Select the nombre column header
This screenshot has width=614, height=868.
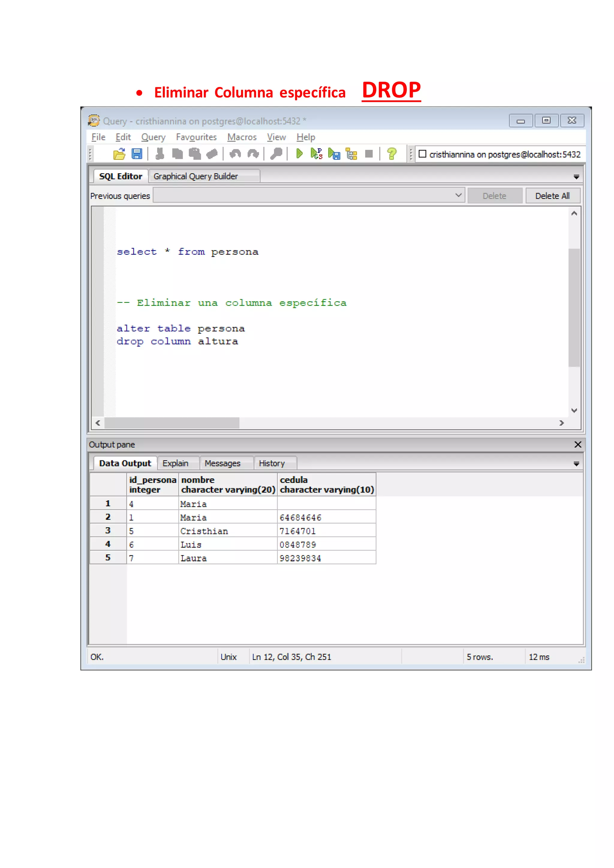(x=228, y=485)
